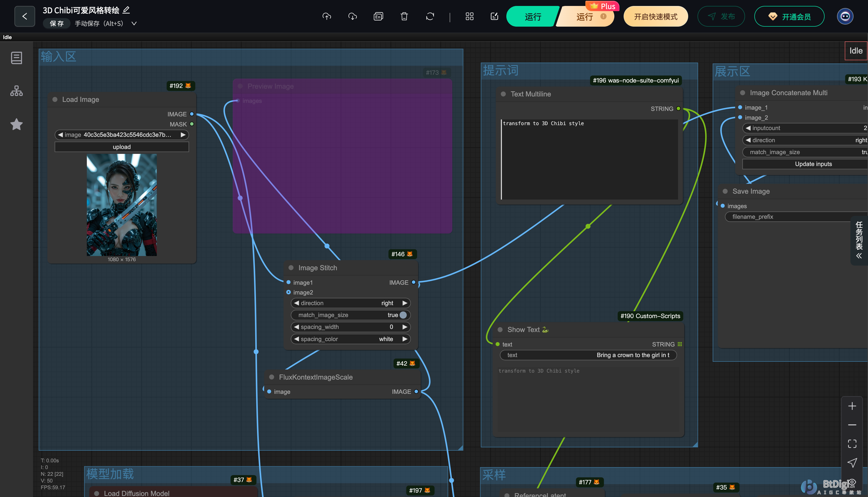Collapse the Image Stitch node dot
The width and height of the screenshot is (868, 497).
coord(291,268)
